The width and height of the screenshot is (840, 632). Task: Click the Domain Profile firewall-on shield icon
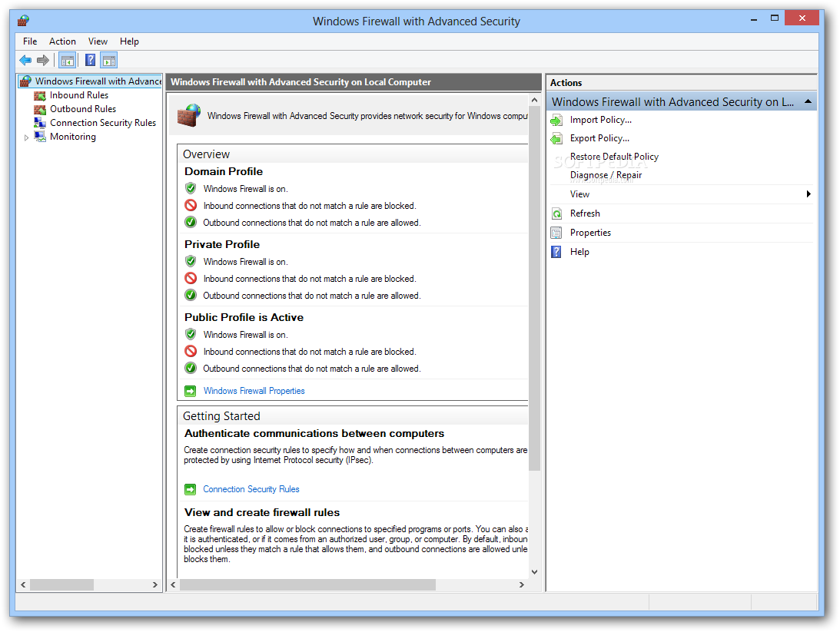point(191,188)
